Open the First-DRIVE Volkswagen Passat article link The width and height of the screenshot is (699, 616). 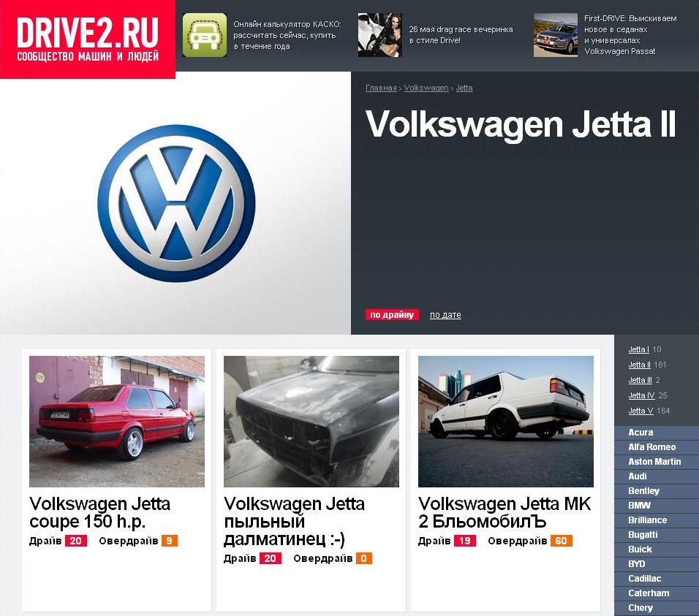[630, 35]
